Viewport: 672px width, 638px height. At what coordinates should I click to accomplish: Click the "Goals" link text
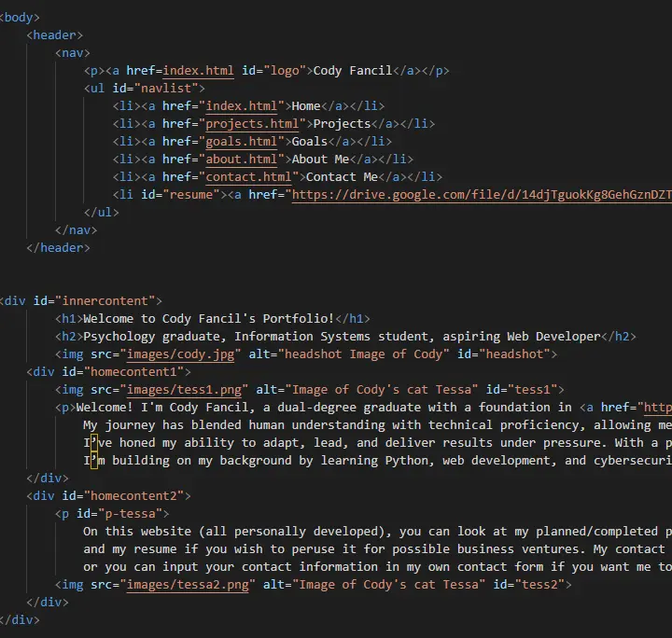pos(310,142)
